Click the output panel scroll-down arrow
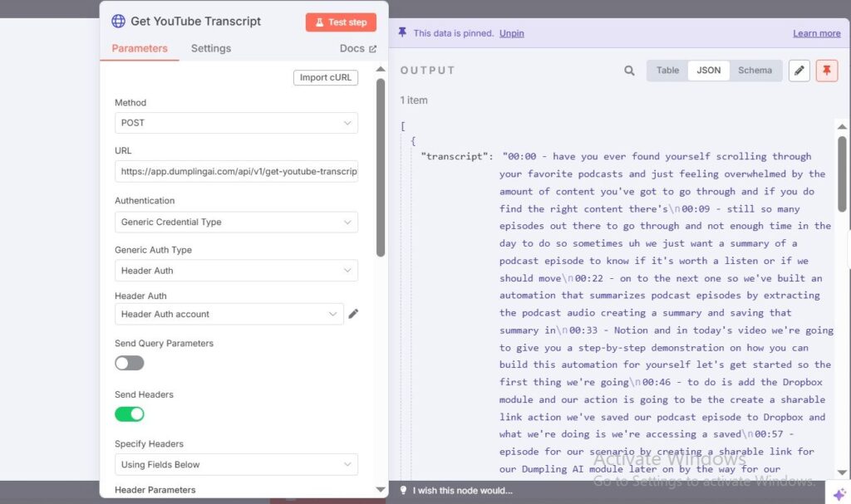 point(842,472)
